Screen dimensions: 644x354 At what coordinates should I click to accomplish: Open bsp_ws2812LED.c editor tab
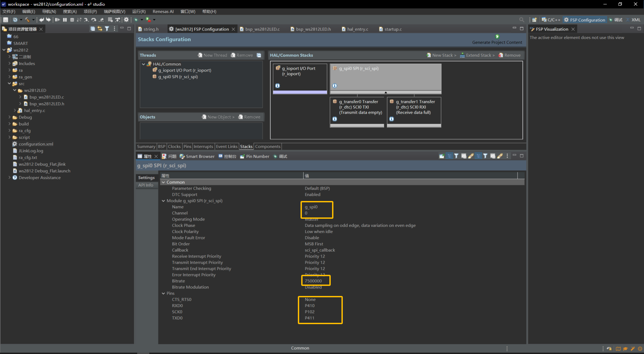coord(259,29)
